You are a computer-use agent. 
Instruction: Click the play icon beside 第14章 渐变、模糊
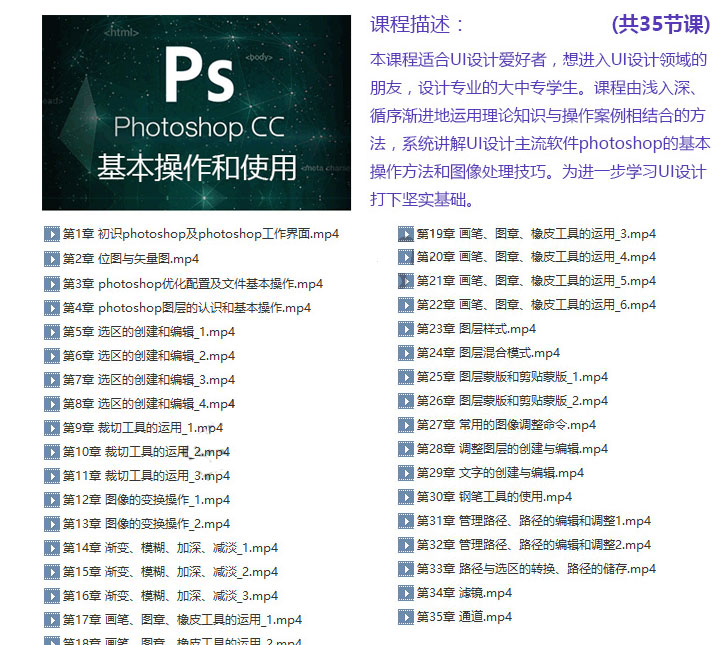(x=52, y=548)
